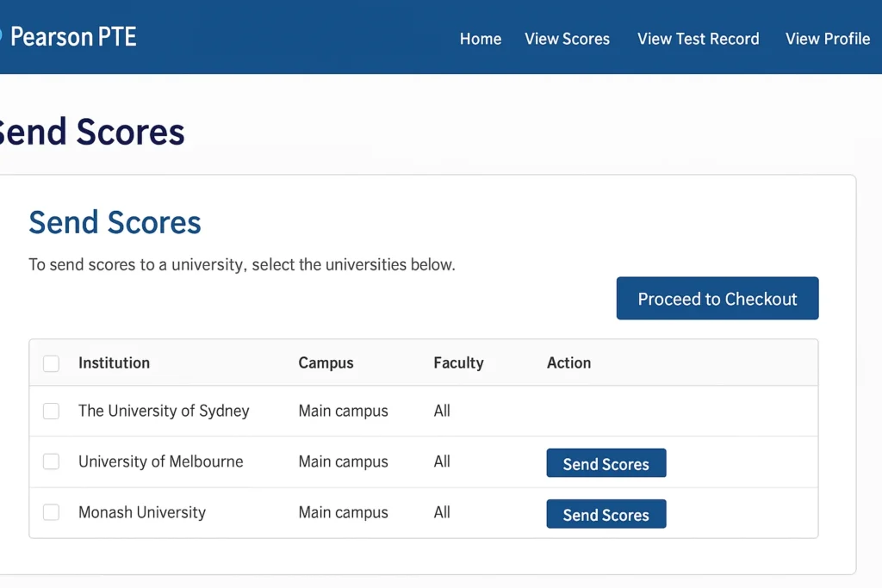This screenshot has height=588, width=882.
Task: Select the text The University of Sydney
Action: pos(164,411)
